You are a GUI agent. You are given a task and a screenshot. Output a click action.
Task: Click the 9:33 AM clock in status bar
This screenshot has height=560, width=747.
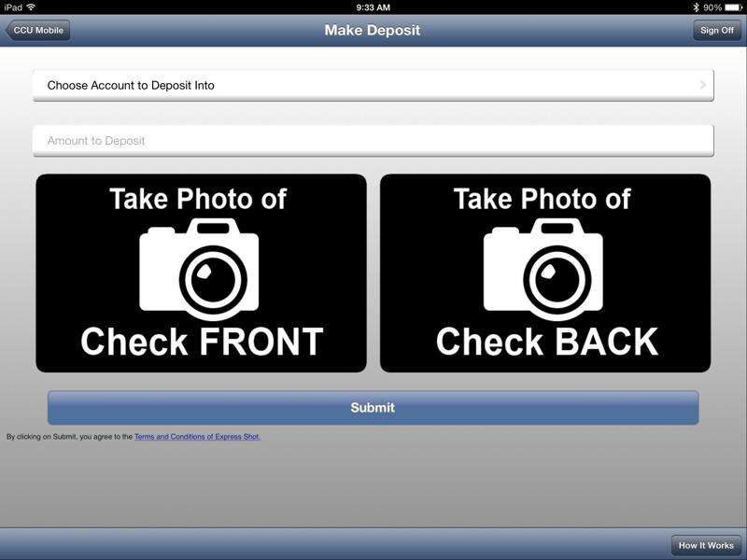coord(373,7)
